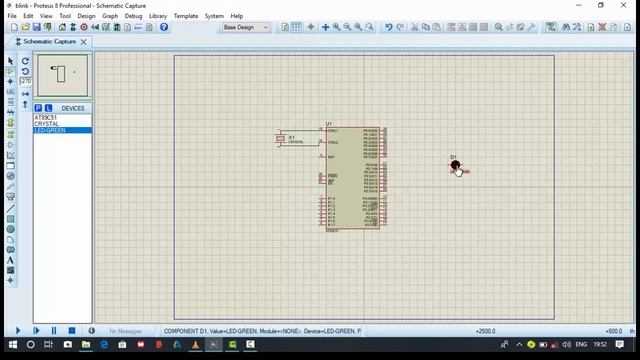Click the Zoom Out magnifier icon
640x360 pixels.
[x=347, y=27]
